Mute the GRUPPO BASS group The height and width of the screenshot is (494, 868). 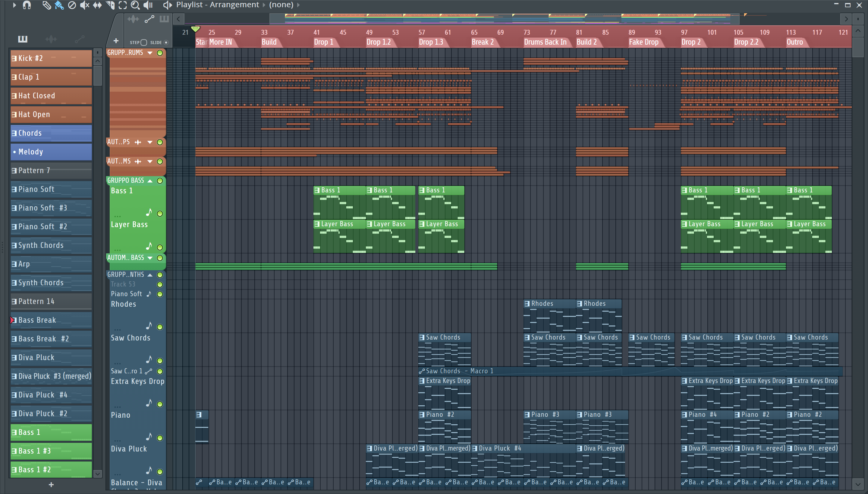(x=160, y=181)
